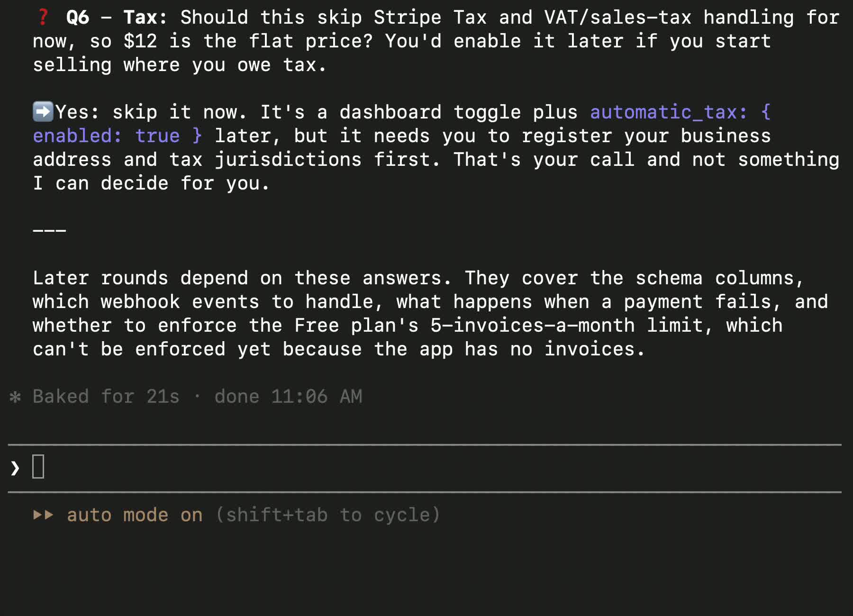The image size is (853, 616).
Task: Click the prompt chevron in the input area
Action: (x=15, y=468)
